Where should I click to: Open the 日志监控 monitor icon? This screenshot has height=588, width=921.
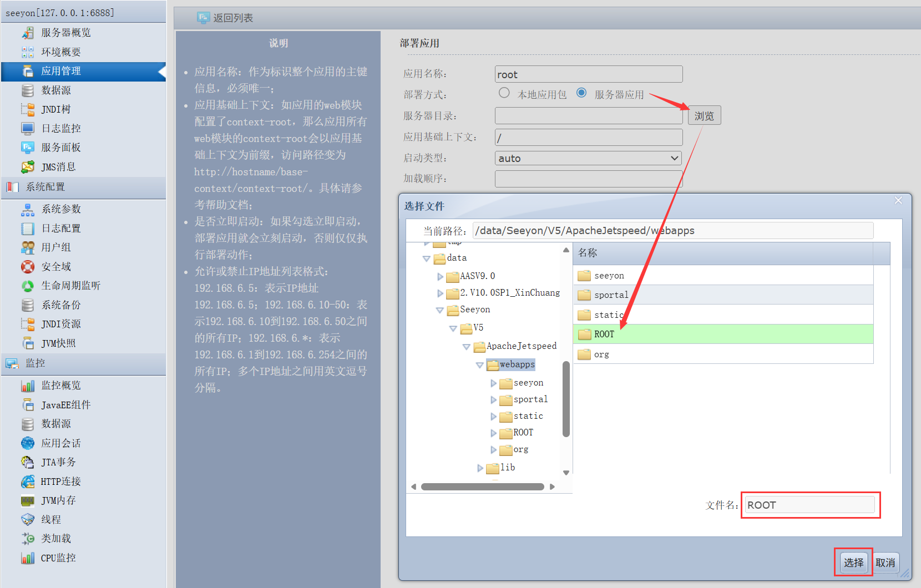coord(28,129)
